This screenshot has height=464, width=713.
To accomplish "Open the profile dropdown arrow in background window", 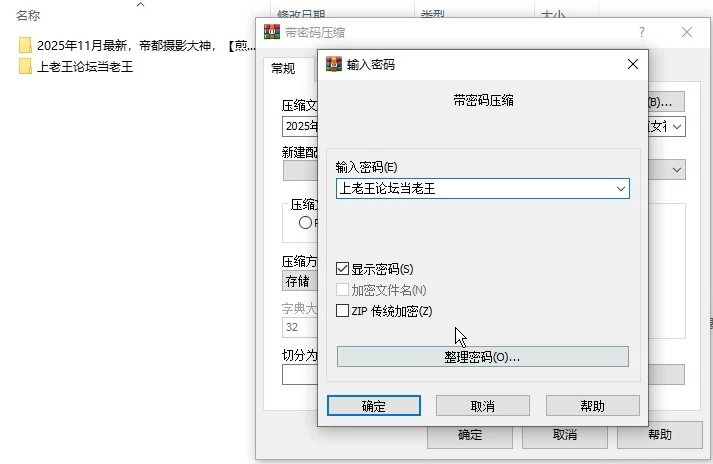I will [677, 170].
